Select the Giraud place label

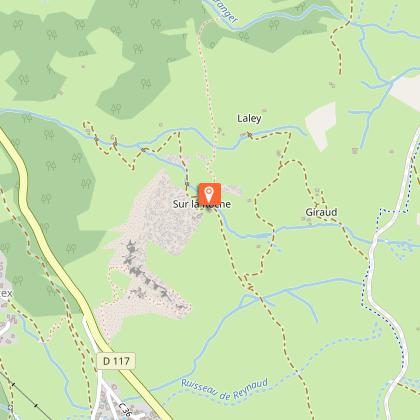(321, 212)
